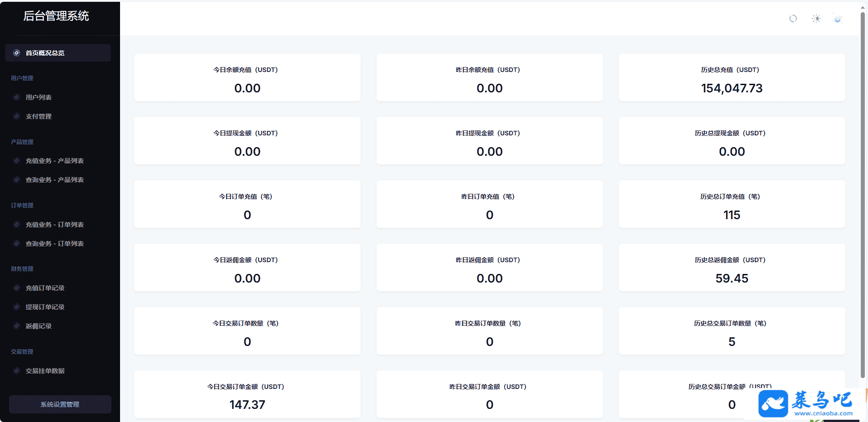Open 充值业务 - 订单列表 menu item
Image resolution: width=868 pixels, height=422 pixels.
coord(54,225)
